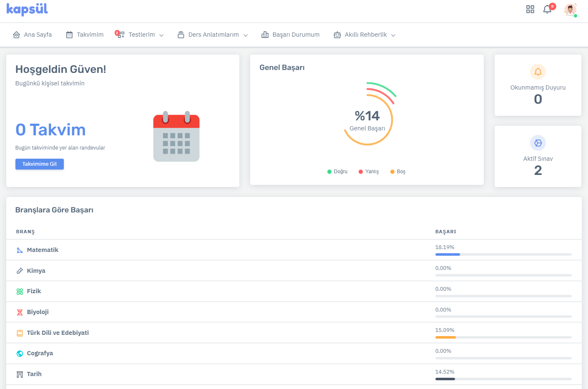The height and width of the screenshot is (389, 588).
Task: Click the Tarih monument icon
Action: [x=20, y=374]
